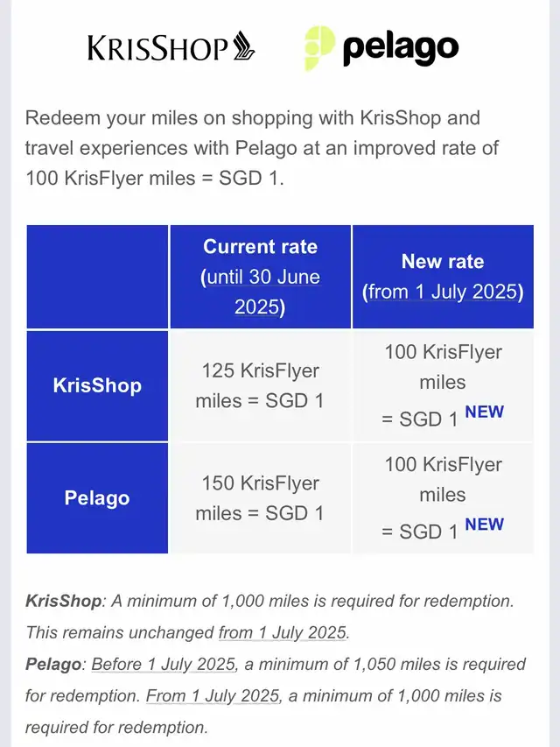Click 'From 1 July 2025' in Pelago footnote
Screen dimensions: 560x747
[213, 696]
